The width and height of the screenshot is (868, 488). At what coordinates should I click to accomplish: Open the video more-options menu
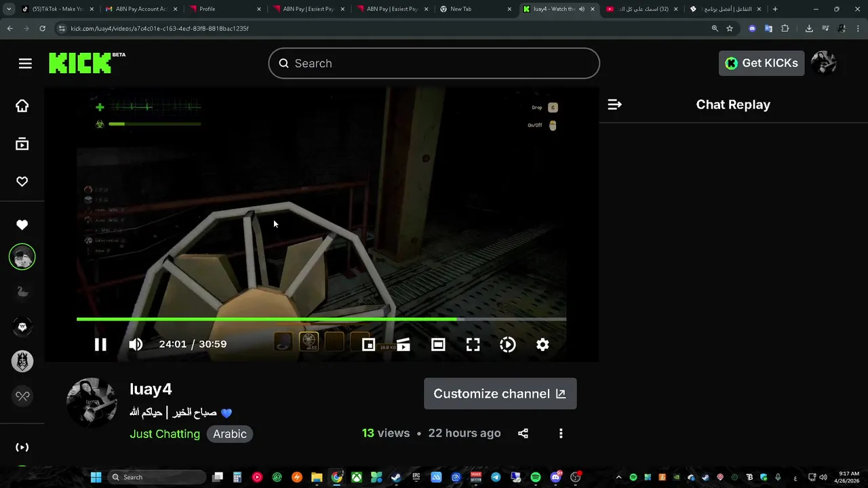point(561,433)
